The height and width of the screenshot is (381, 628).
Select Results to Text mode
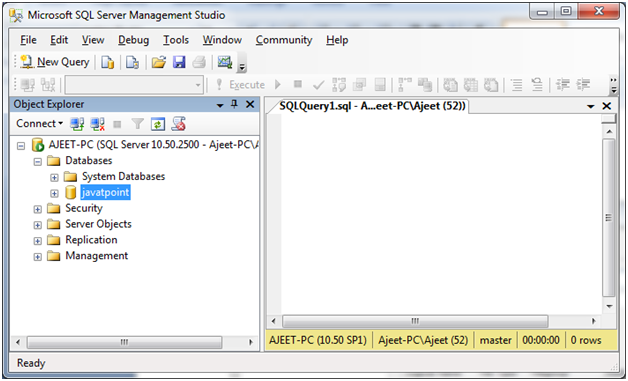coord(450,85)
